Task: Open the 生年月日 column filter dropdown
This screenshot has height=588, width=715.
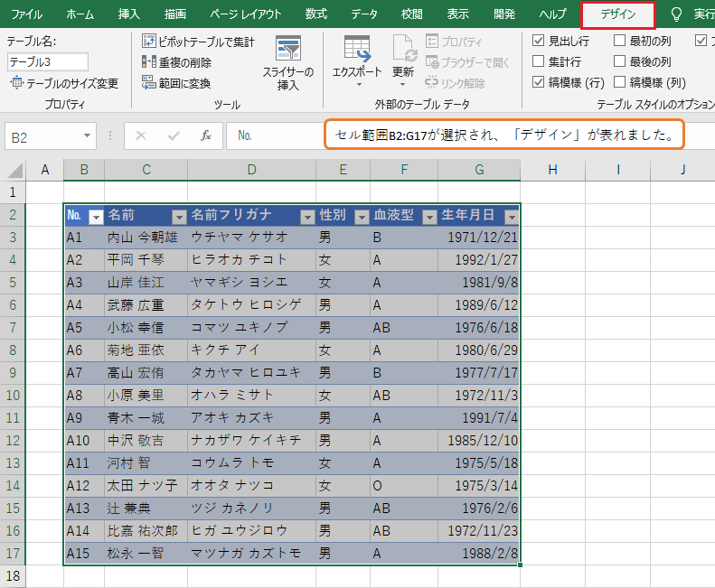Action: (512, 217)
